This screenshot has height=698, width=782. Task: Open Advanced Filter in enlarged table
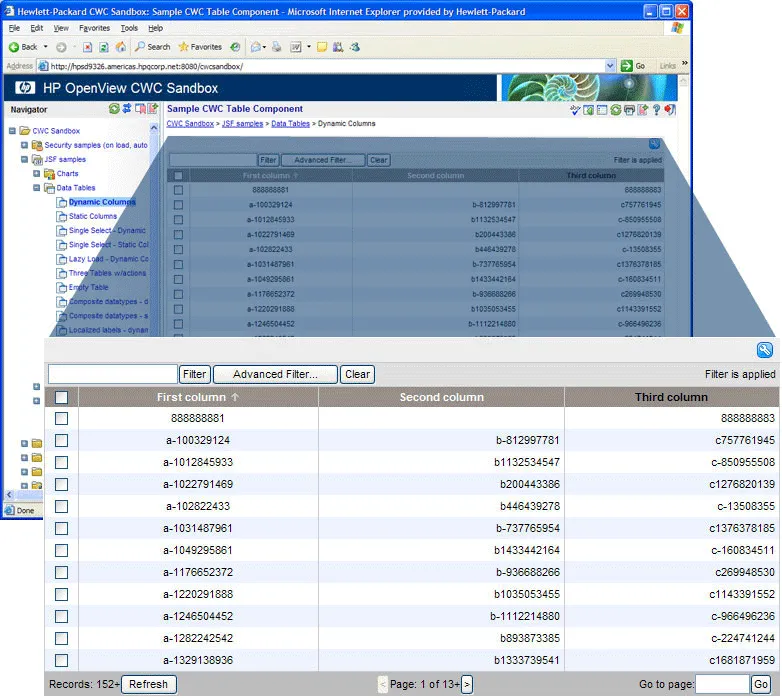[x=275, y=374]
